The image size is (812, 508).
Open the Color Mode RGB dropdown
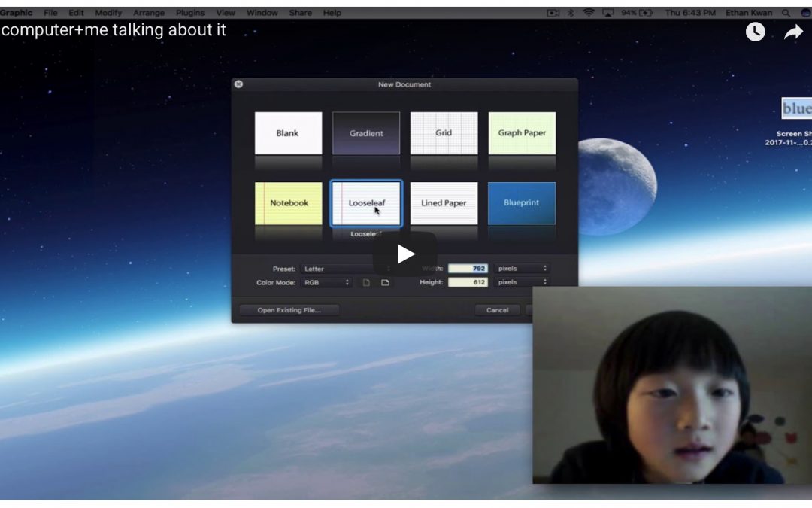coord(326,282)
